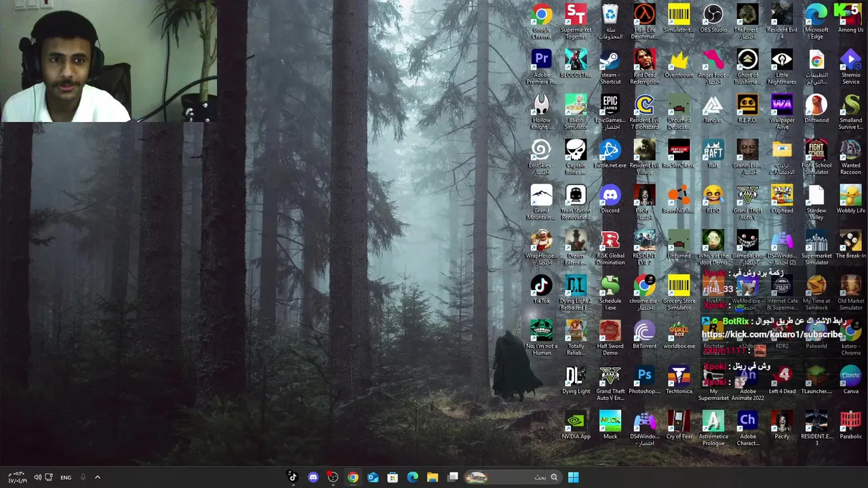868x488 pixels.
Task: Launch Driftwood desktop icon
Action: [x=816, y=108]
